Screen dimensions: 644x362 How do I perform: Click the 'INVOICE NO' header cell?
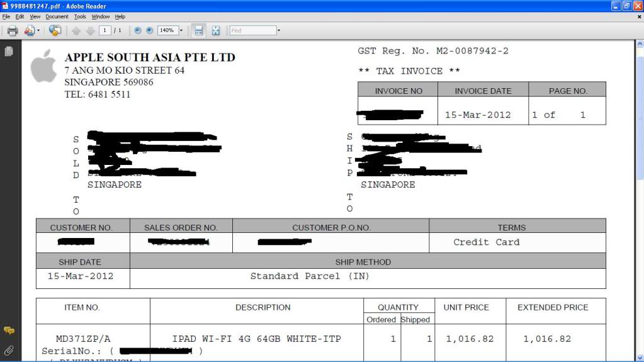click(x=398, y=91)
